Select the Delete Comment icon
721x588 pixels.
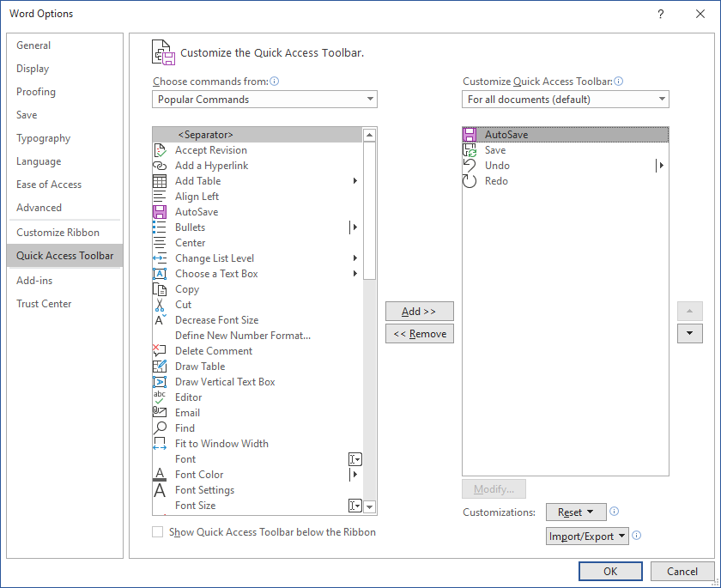[x=160, y=351]
